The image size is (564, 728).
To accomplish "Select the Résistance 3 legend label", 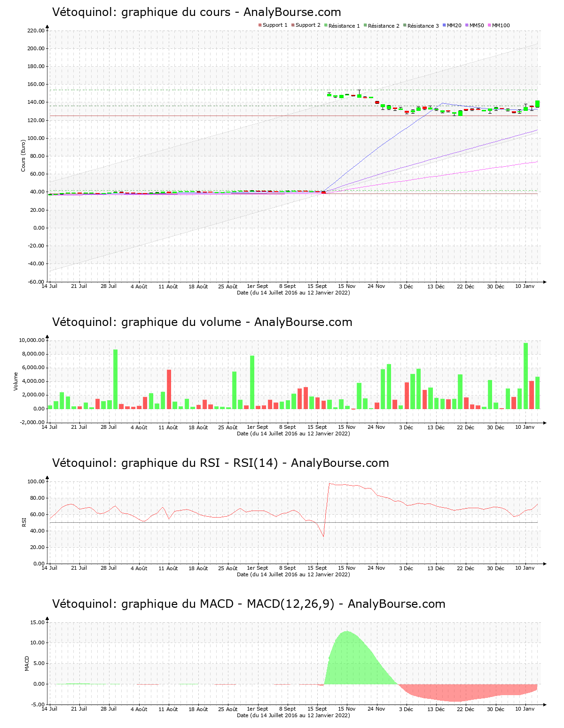I will coord(423,26).
